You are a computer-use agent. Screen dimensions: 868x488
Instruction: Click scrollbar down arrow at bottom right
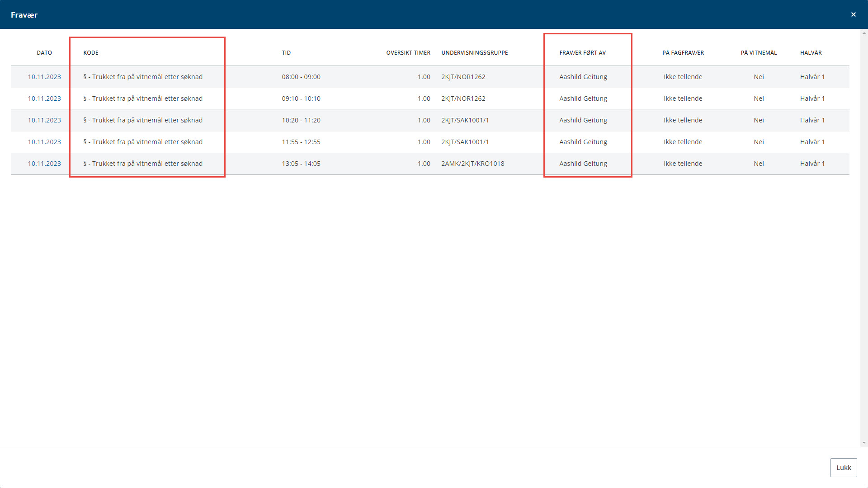click(864, 443)
